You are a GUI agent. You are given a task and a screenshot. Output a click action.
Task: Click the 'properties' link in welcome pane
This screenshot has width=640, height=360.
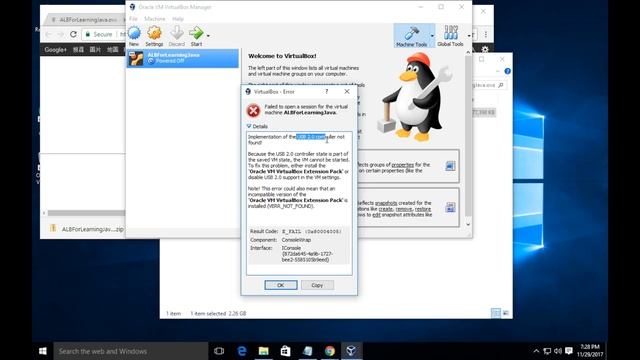402,164
